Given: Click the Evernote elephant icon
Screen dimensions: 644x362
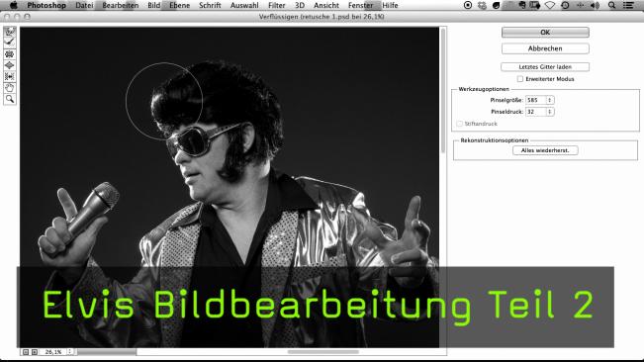Looking at the screenshot, I should [522, 5].
